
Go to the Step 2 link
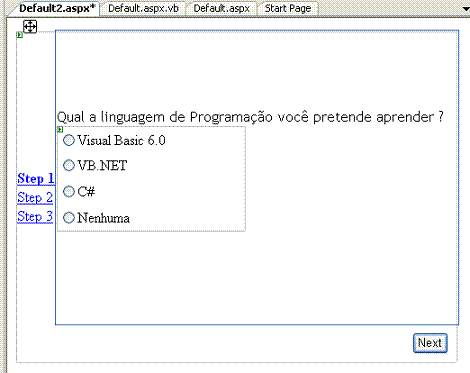35,198
